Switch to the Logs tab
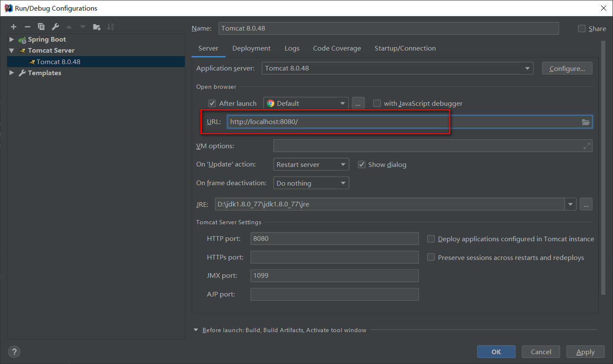This screenshot has height=364, width=613. tap(292, 48)
